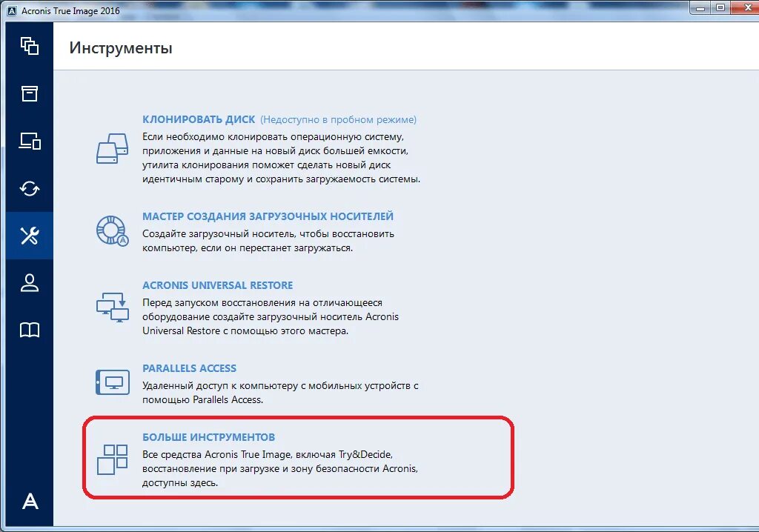This screenshot has height=532, width=759.
Task: Click the Acronis app icon in the title bar
Action: click(x=10, y=10)
